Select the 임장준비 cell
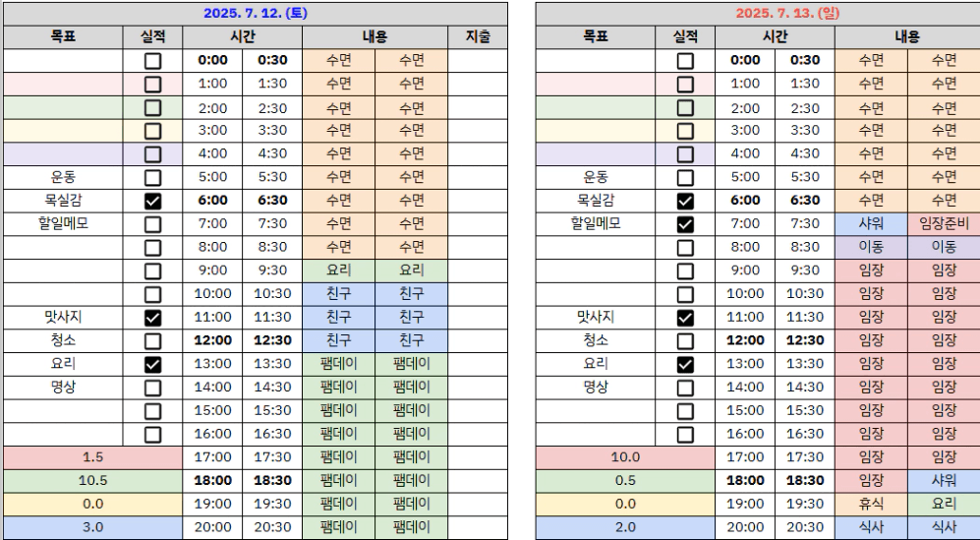 (x=944, y=224)
